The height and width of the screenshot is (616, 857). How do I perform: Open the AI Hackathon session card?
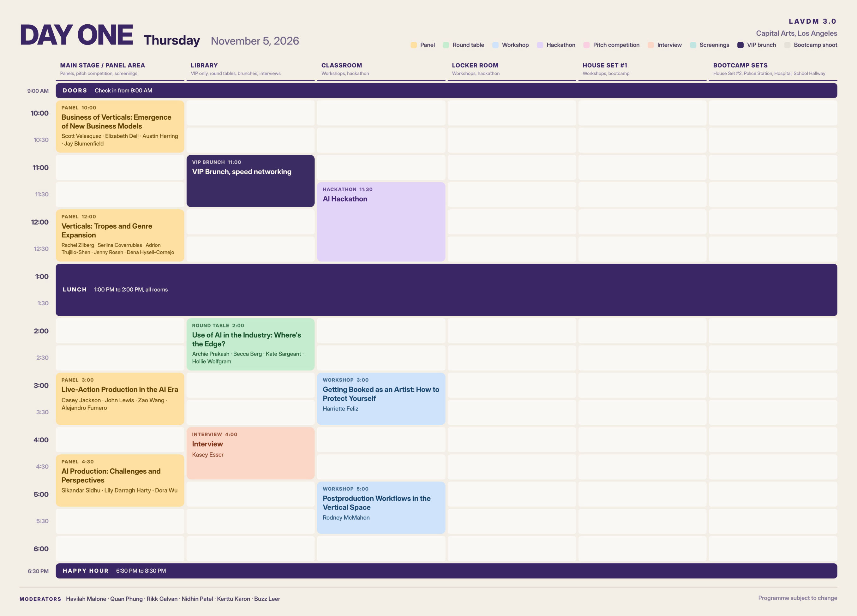click(381, 222)
